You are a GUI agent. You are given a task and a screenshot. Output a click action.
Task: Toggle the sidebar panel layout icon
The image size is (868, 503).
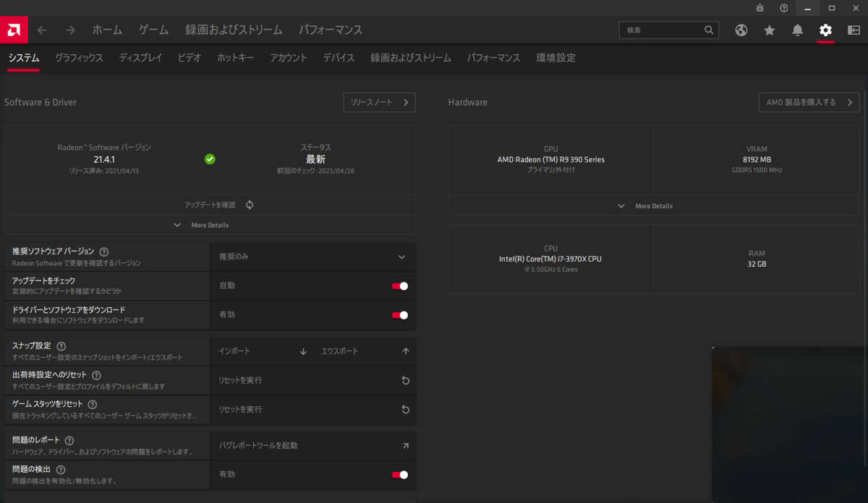pos(854,30)
